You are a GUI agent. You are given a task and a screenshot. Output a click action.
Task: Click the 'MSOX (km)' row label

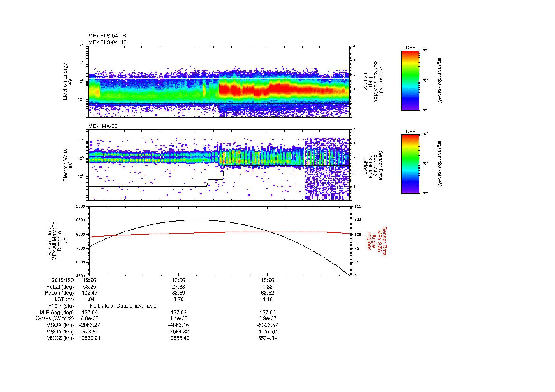[x=60, y=325]
